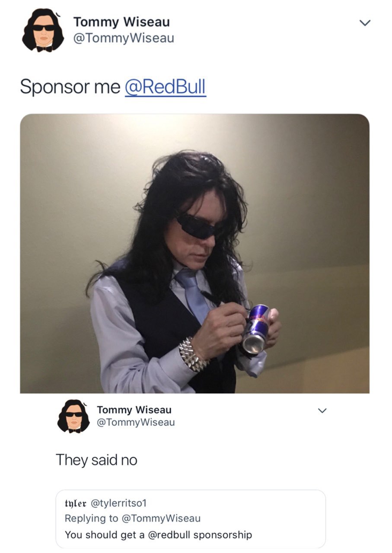The image size is (392, 553).
Task: Open the @RedBull mention link
Action: [165, 87]
